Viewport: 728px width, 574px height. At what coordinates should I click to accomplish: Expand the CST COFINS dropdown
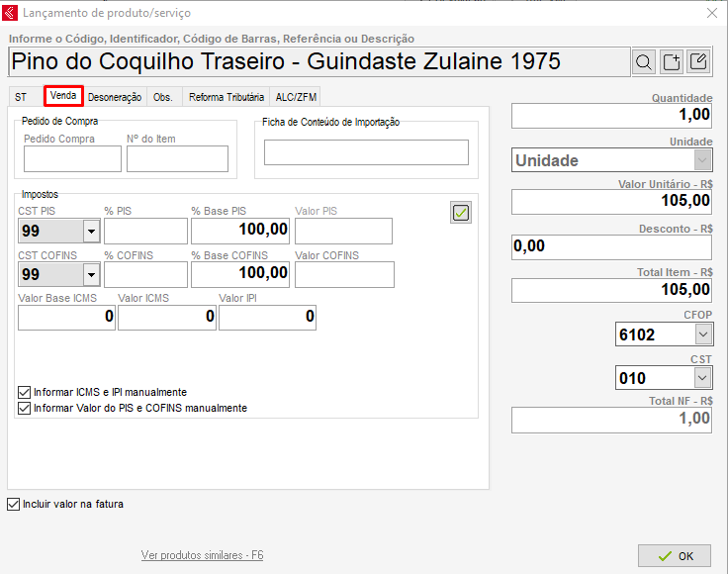[91, 274]
